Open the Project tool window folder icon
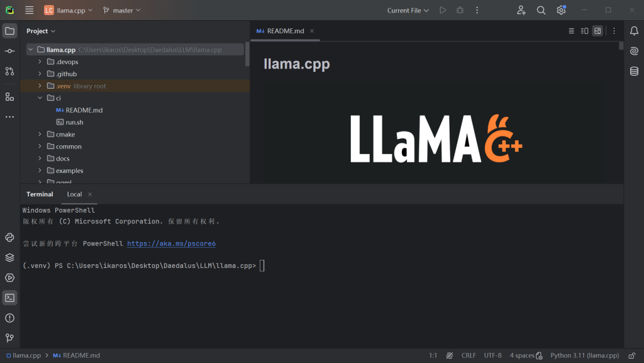This screenshot has height=363, width=644. [10, 31]
